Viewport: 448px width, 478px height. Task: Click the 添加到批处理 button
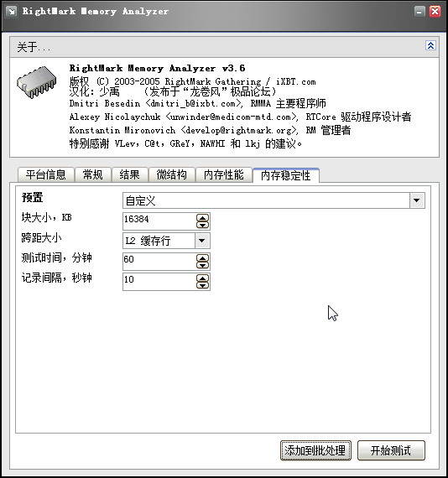point(315,450)
